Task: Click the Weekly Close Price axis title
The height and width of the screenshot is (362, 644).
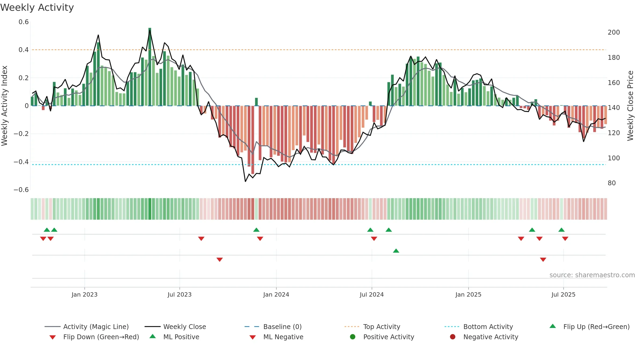Action: pos(630,106)
